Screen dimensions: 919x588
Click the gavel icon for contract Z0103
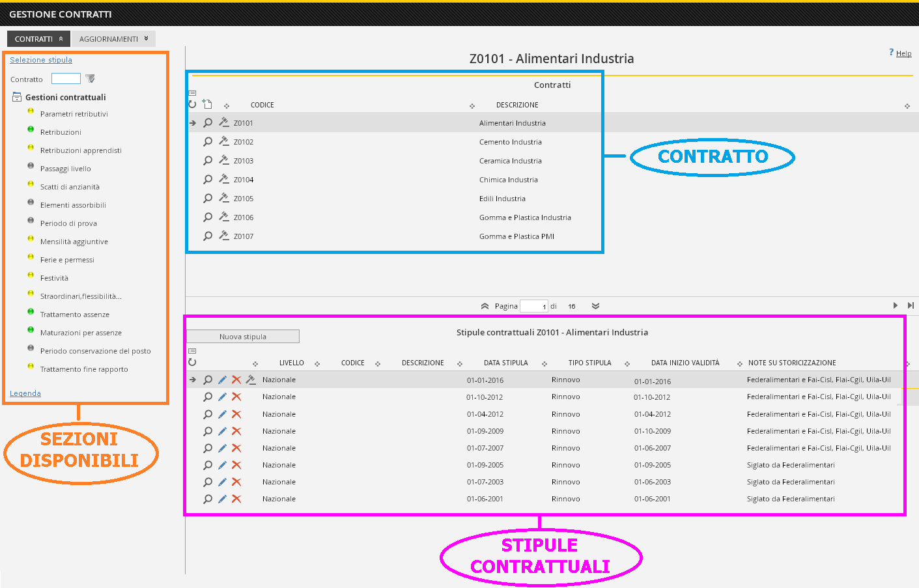[x=224, y=160]
